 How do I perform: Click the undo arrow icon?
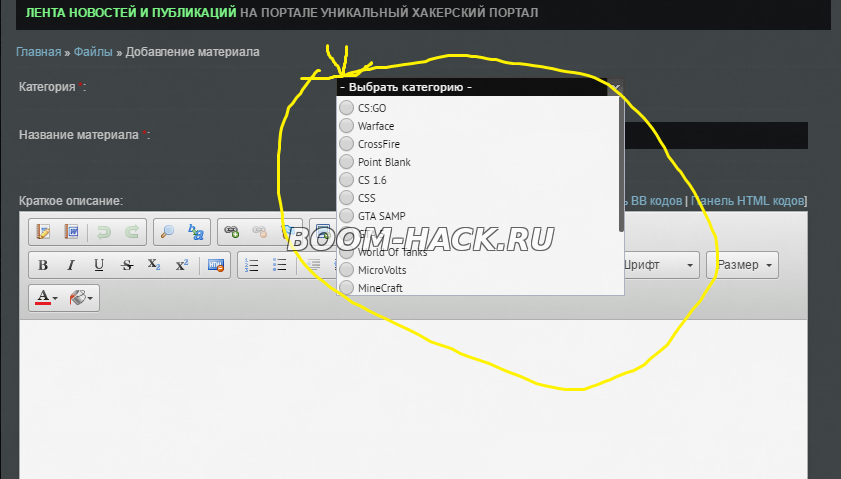[x=103, y=232]
